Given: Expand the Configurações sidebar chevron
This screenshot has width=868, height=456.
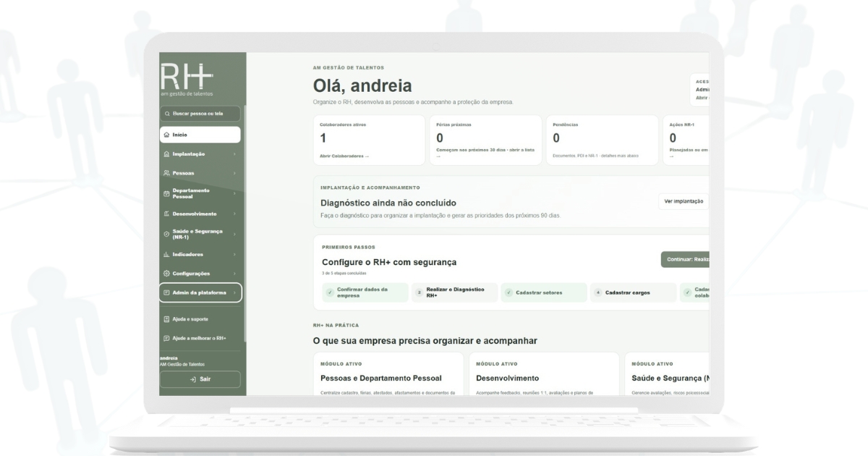Looking at the screenshot, I should coord(234,274).
